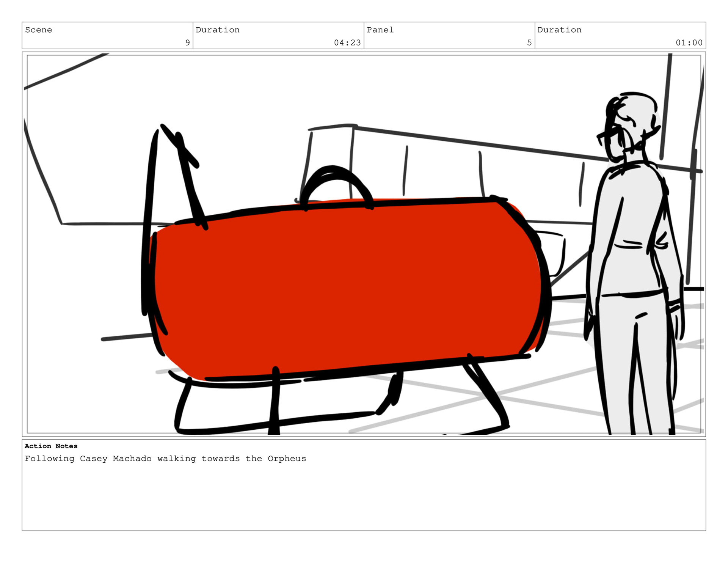Image resolution: width=728 pixels, height=564 pixels.
Task: Click the action notes text about Casey Machado
Action: point(165,459)
